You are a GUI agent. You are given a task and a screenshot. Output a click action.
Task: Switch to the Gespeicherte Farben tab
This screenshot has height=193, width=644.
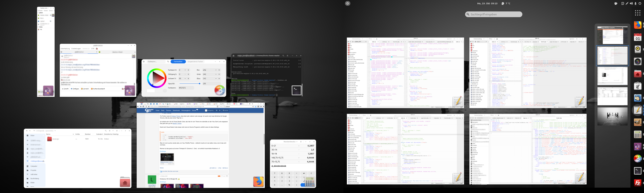[195, 62]
